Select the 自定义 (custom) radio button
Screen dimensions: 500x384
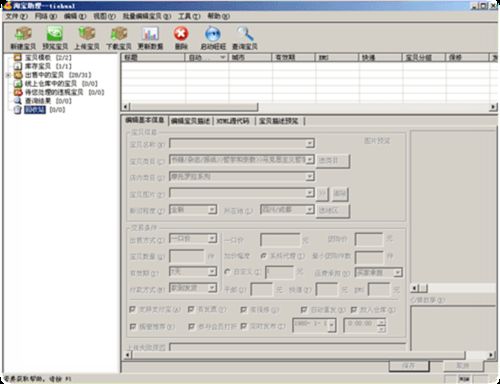(x=227, y=272)
